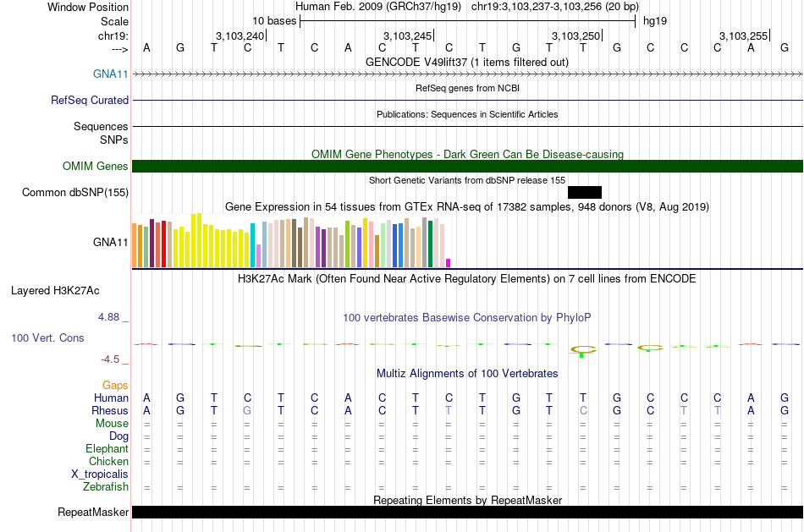This screenshot has height=532, width=804.
Task: Click the Multiz Alignments of 100 Vertebrates title
Action: pyautogui.click(x=467, y=373)
